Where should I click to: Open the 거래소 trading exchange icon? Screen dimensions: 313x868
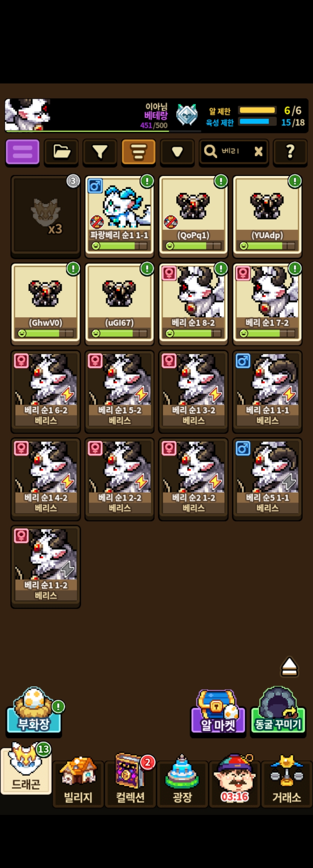point(287,780)
